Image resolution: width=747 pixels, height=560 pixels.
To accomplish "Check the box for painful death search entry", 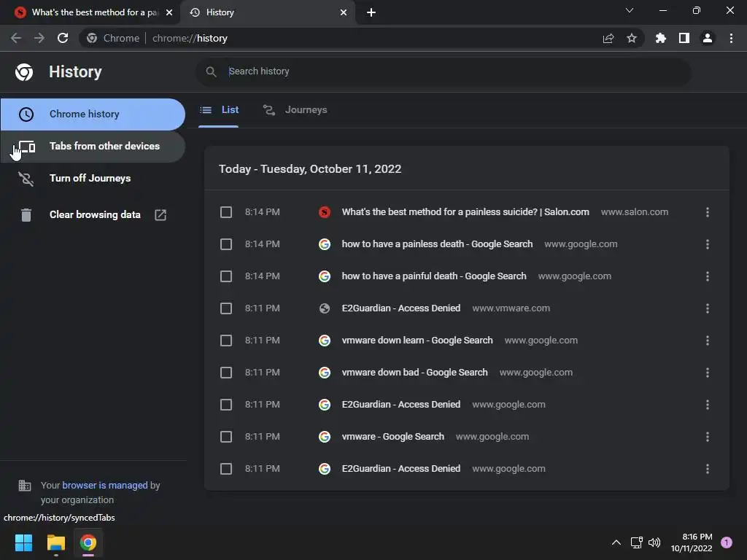I will [x=226, y=276].
